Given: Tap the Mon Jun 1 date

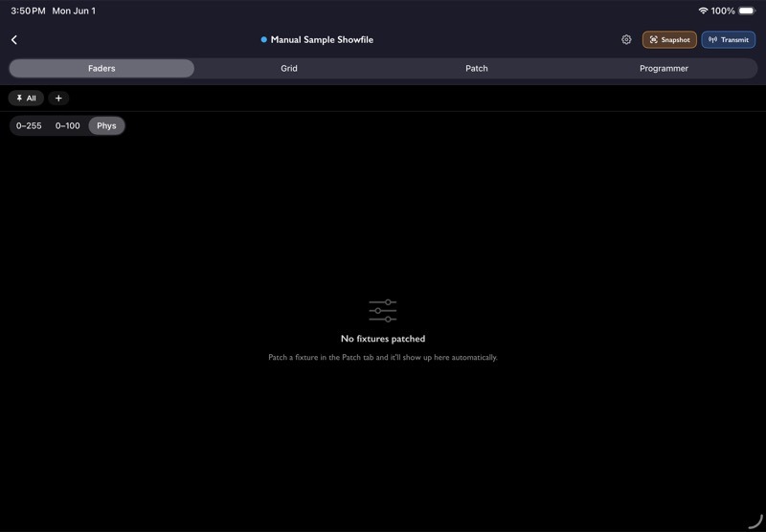Looking at the screenshot, I should tap(74, 11).
